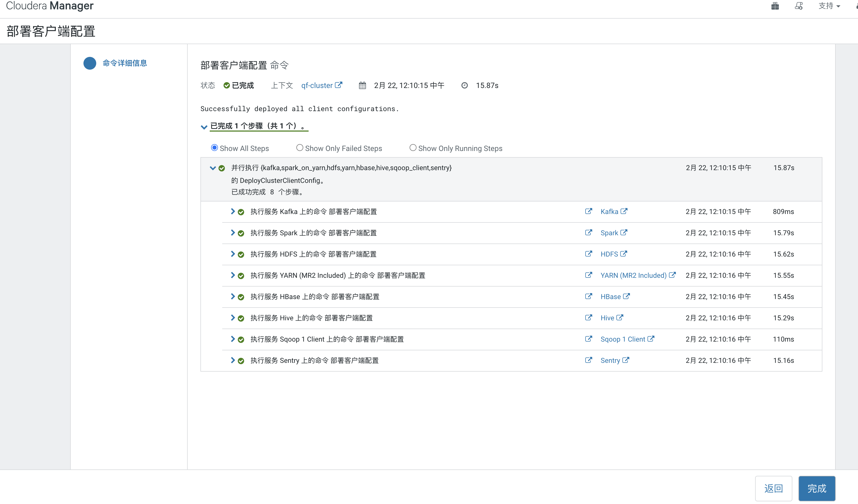This screenshot has width=858, height=504.
Task: Open the qf-cluster context link
Action: [x=317, y=86]
